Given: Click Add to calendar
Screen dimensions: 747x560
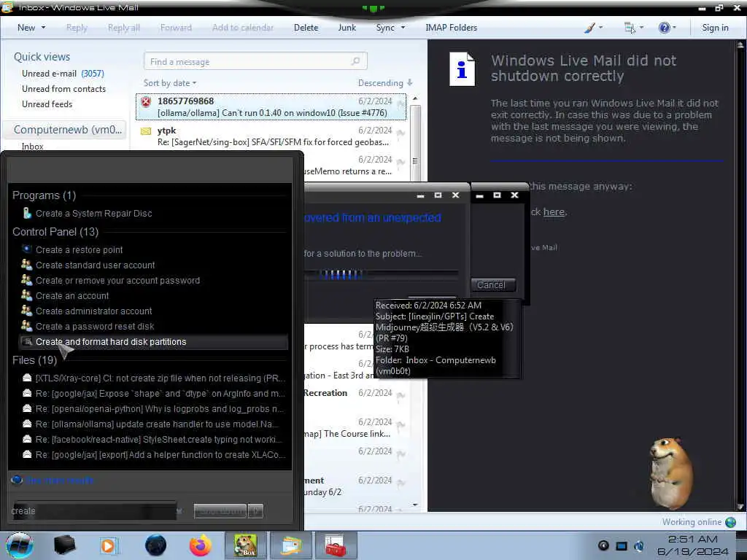Looking at the screenshot, I should pyautogui.click(x=243, y=28).
